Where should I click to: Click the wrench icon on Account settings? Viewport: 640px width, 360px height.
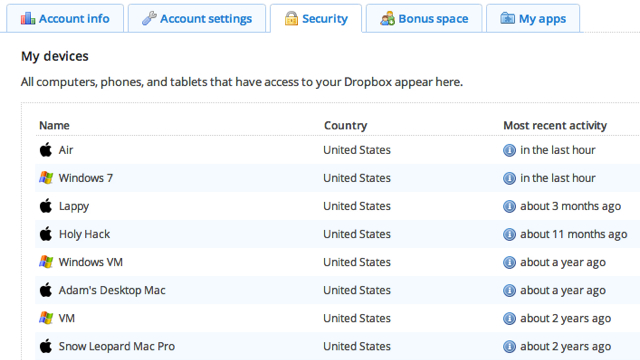[149, 18]
